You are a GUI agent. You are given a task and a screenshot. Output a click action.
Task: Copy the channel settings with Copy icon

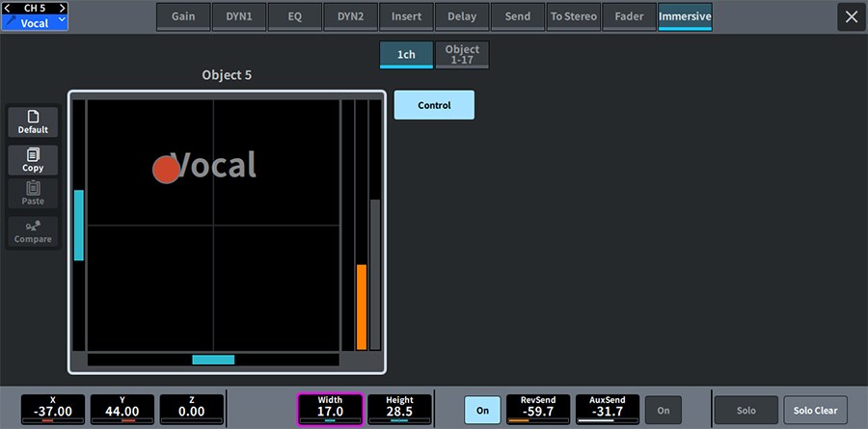(33, 160)
